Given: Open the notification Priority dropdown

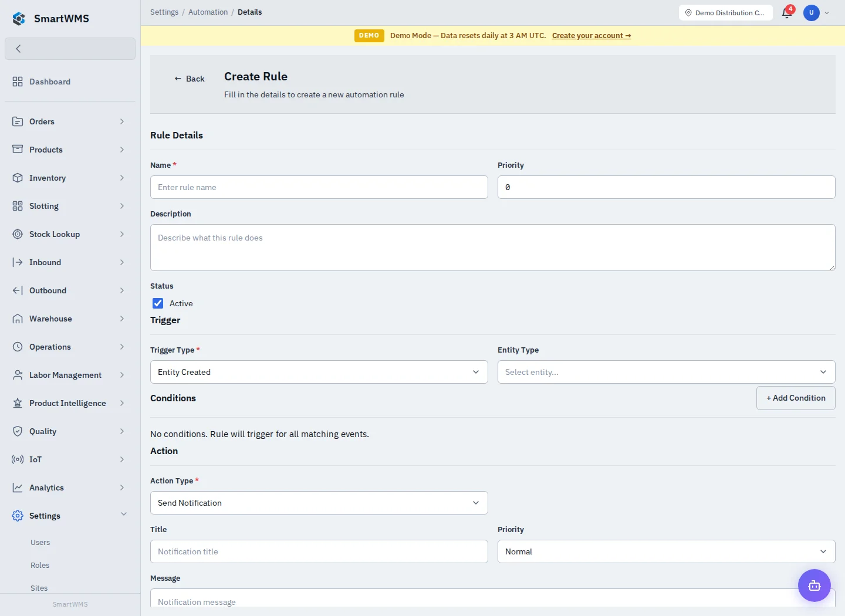Looking at the screenshot, I should (x=667, y=551).
